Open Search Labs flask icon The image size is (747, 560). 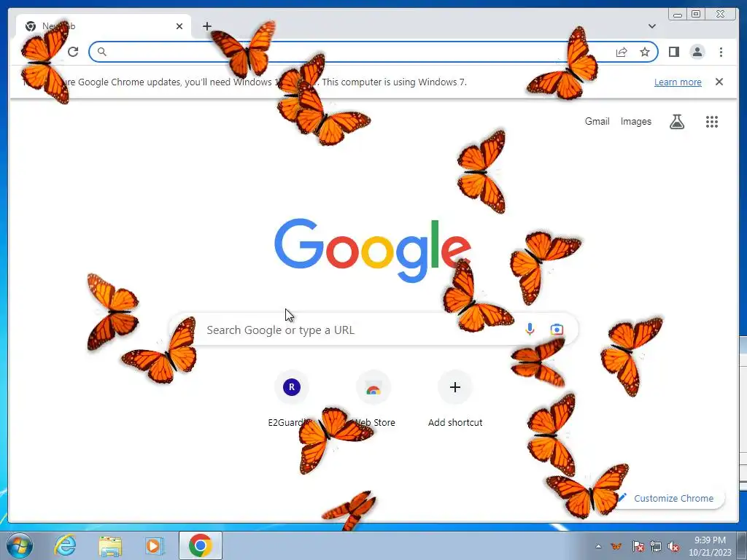[676, 122]
